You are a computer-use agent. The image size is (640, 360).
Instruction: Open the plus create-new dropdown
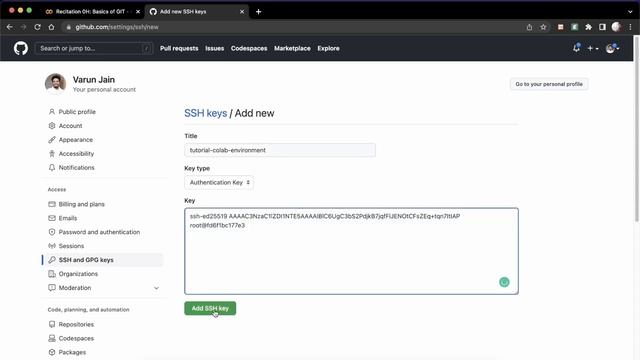pos(593,48)
